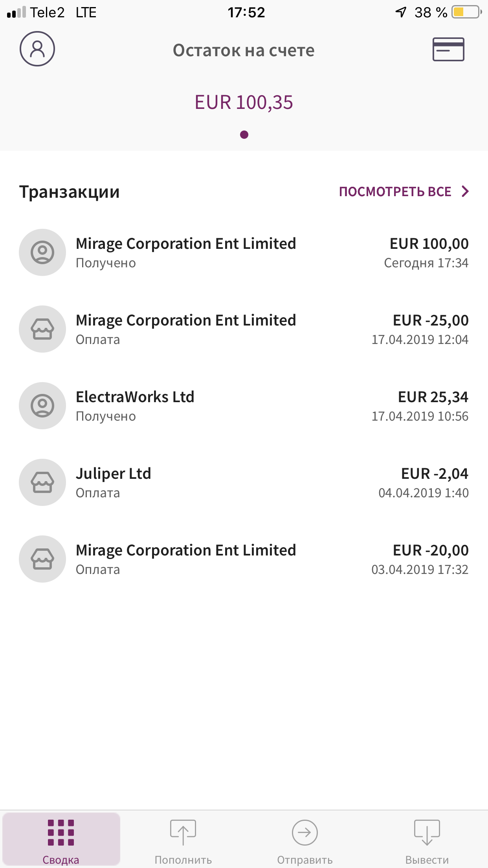Tap the shop icon beside Juliper Ltd

[42, 482]
